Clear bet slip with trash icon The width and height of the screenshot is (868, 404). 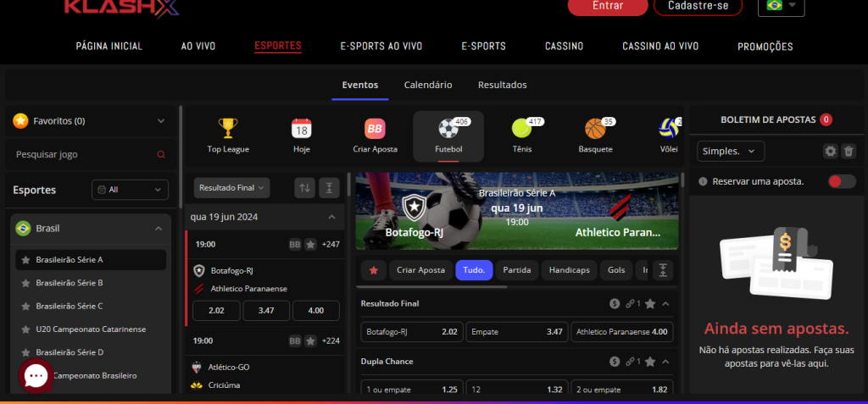[848, 151]
